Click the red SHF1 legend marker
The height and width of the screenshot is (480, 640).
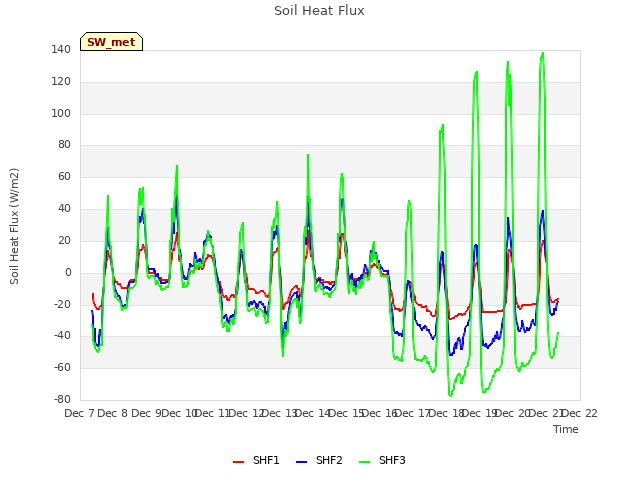click(x=238, y=462)
